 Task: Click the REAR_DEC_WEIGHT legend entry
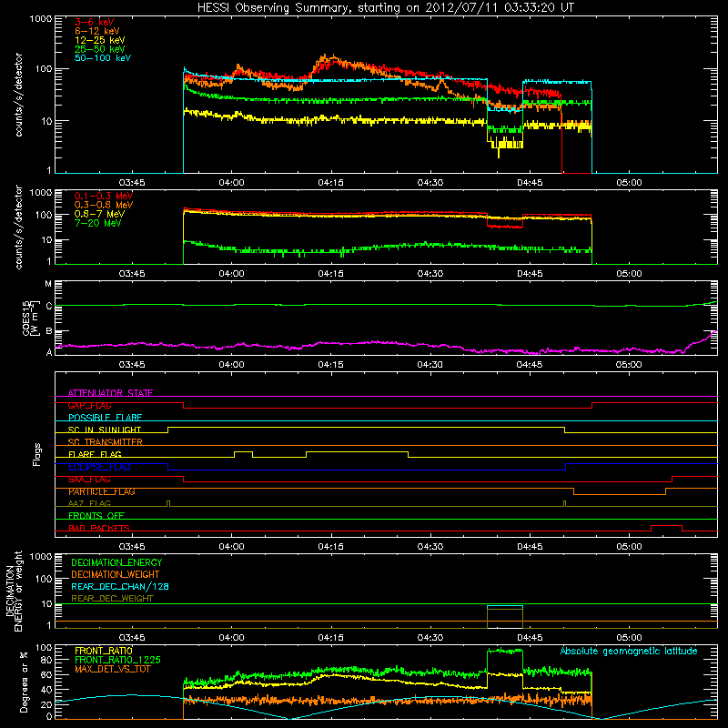112,599
